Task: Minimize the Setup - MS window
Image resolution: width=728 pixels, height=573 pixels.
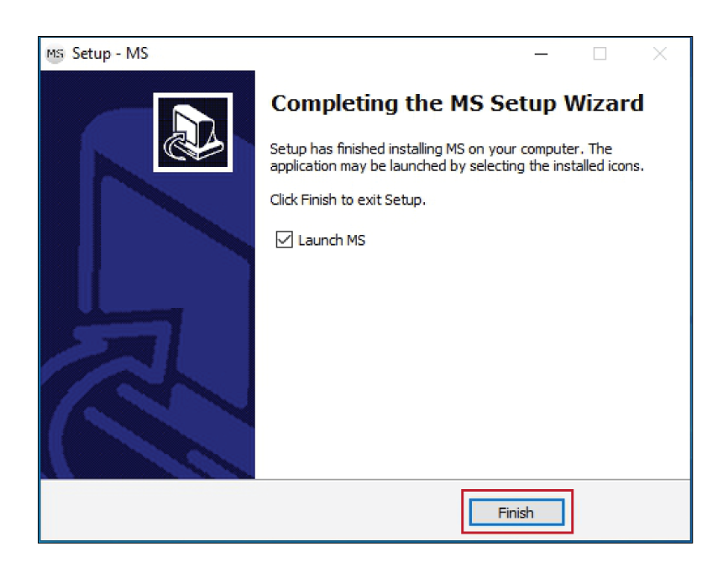Action: tap(541, 54)
